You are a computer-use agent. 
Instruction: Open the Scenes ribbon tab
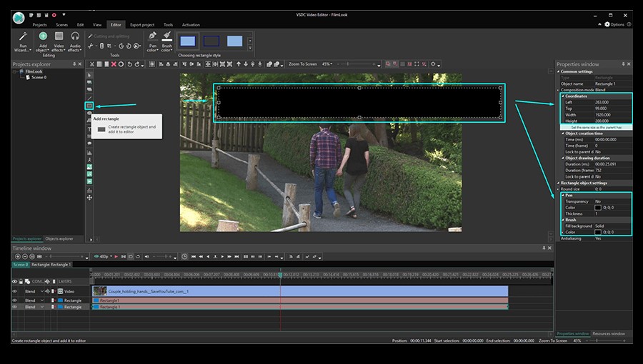tap(62, 25)
